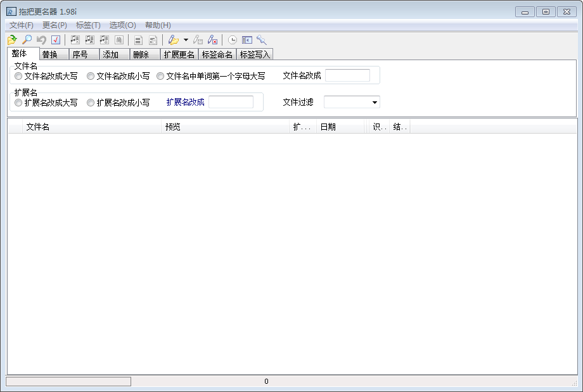Click the open folder icon in toolbar
This screenshot has width=583, height=392.
pos(12,40)
